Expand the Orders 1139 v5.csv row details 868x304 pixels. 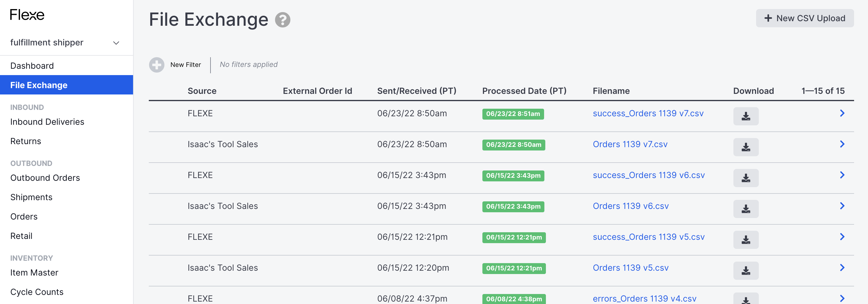tap(842, 268)
